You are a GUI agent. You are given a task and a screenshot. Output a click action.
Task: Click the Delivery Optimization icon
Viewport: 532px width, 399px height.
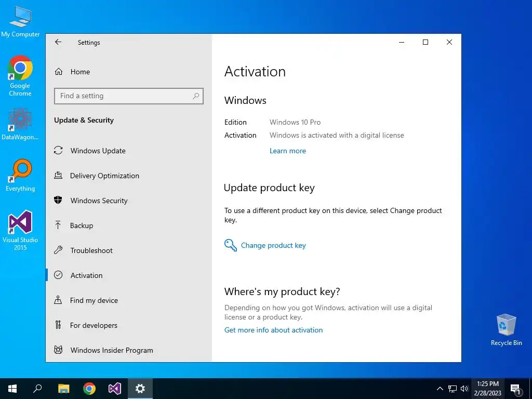pos(58,176)
